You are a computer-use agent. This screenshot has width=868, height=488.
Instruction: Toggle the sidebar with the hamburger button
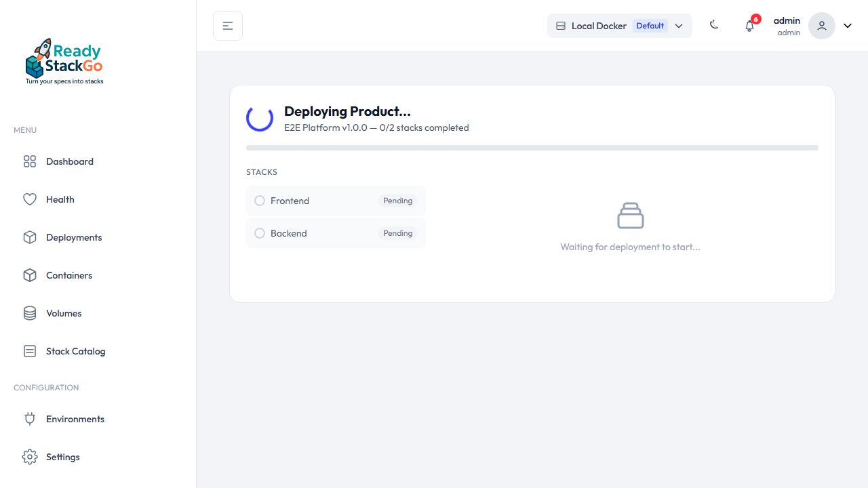[x=227, y=25]
